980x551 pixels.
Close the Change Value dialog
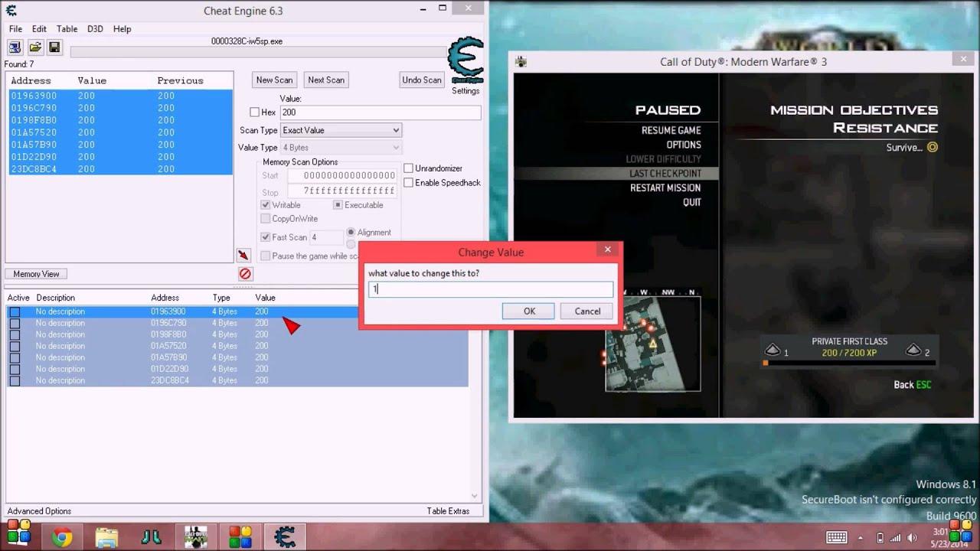pyautogui.click(x=607, y=249)
